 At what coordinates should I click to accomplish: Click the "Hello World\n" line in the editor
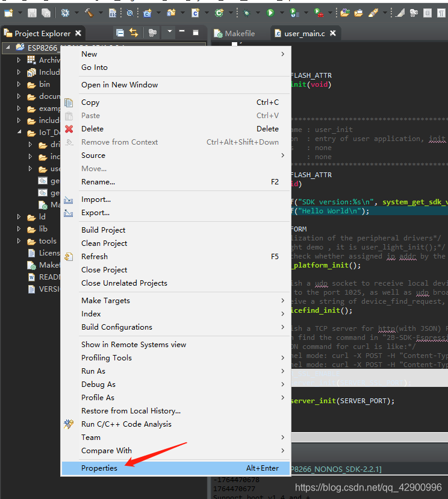coord(369,211)
